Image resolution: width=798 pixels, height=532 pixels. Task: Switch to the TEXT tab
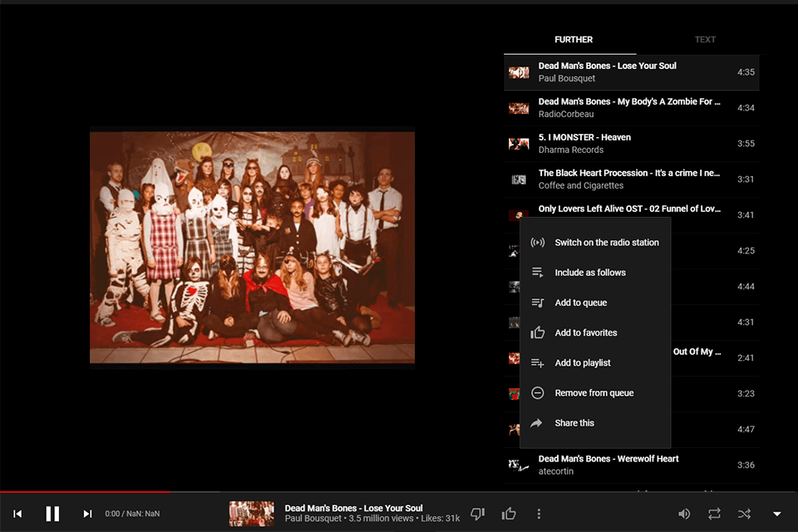click(x=705, y=39)
